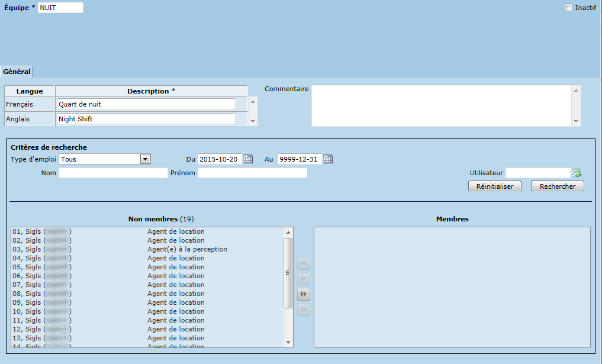Click the remove all members double-arrow
602x364 pixels.
[304, 310]
